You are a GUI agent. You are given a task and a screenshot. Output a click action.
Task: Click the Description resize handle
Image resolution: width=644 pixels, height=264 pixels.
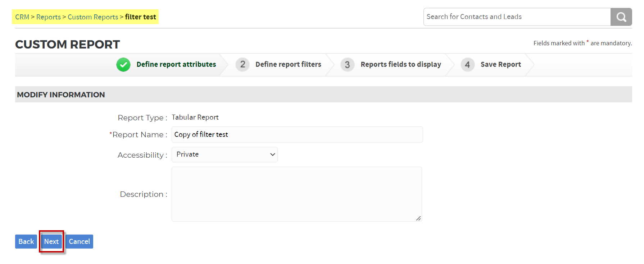[x=418, y=218]
